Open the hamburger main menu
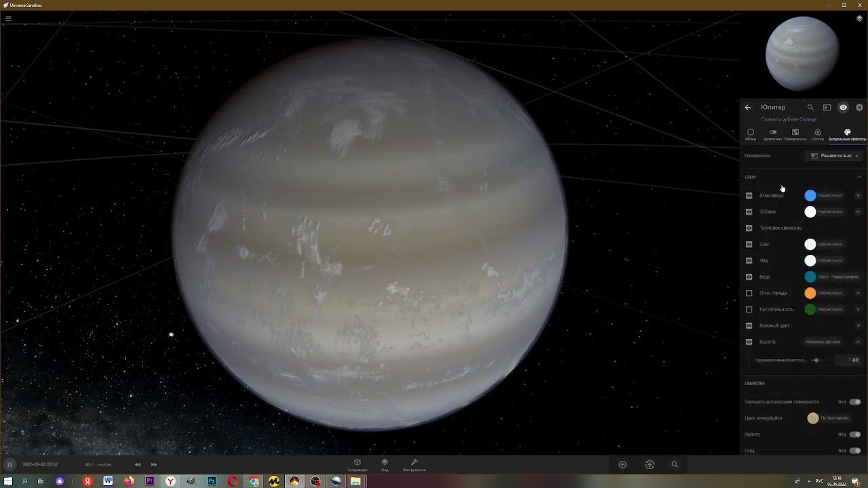Image resolution: width=868 pixels, height=488 pixels. (x=8, y=18)
